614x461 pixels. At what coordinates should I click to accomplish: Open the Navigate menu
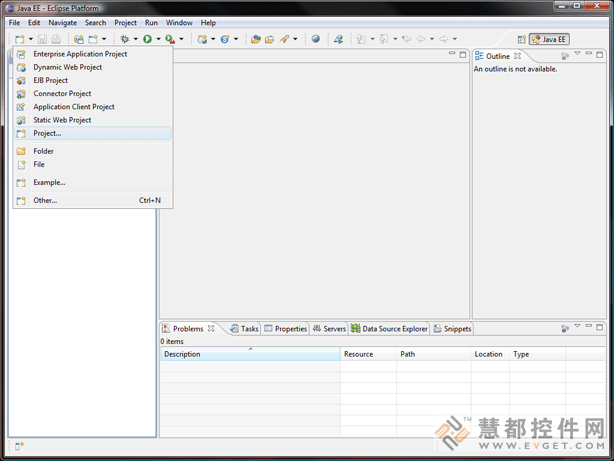(x=63, y=23)
